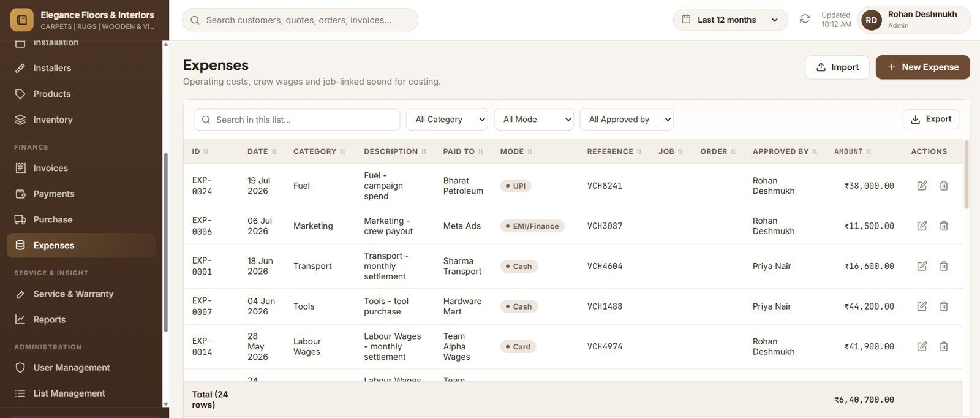The image size is (980, 418).
Task: Sort by Order column icon
Action: pyautogui.click(x=733, y=151)
